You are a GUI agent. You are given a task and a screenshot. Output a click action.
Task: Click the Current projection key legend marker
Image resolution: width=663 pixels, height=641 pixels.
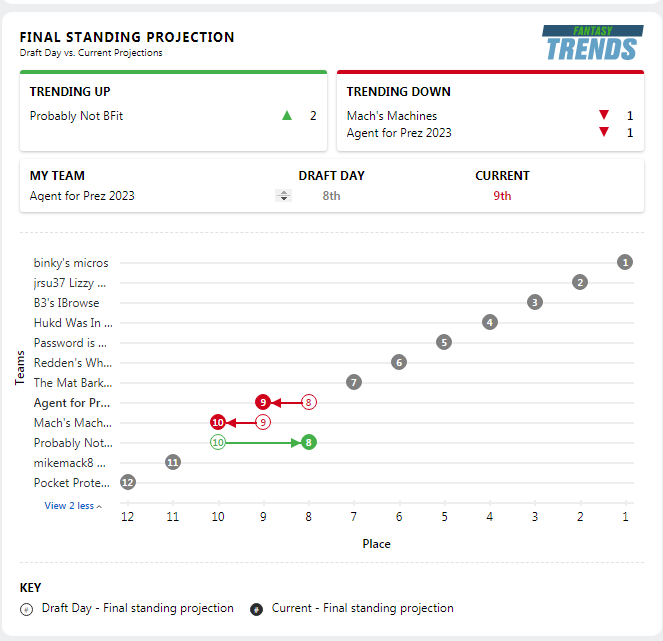pos(257,609)
